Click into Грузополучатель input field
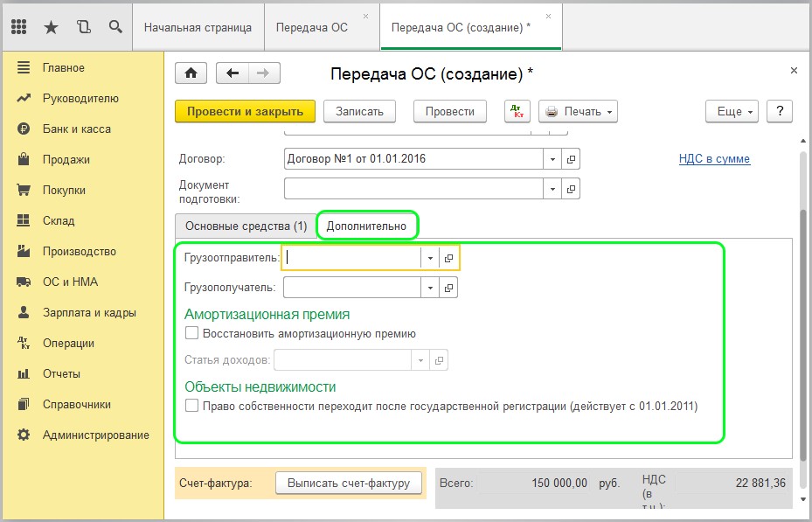 coord(351,288)
